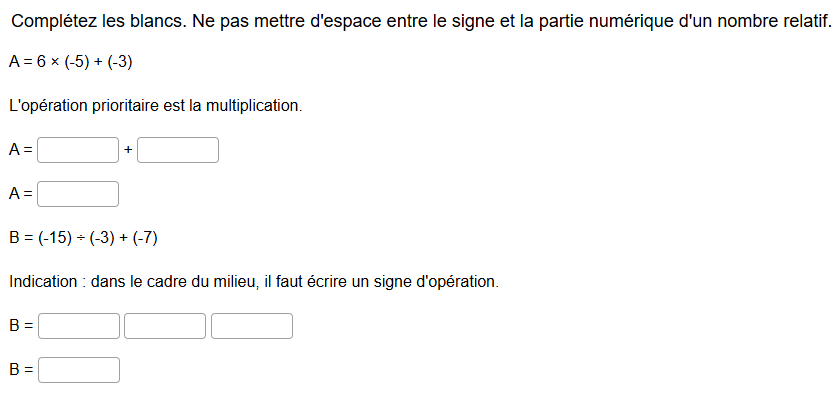
Task: Click the third blank on the B line
Action: point(252,326)
